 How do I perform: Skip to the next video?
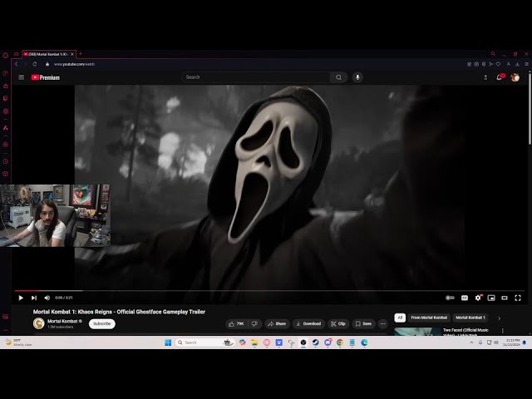point(34,298)
